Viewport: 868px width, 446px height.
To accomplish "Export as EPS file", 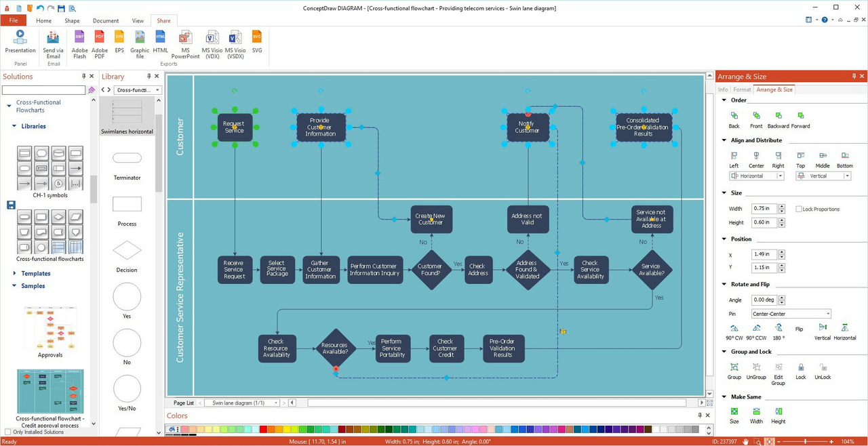I will (x=119, y=42).
